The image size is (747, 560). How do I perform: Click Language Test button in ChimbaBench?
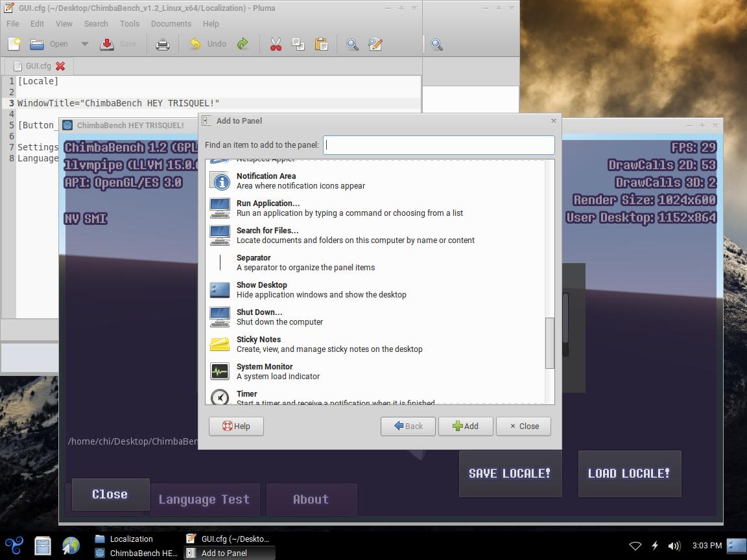pos(204,500)
